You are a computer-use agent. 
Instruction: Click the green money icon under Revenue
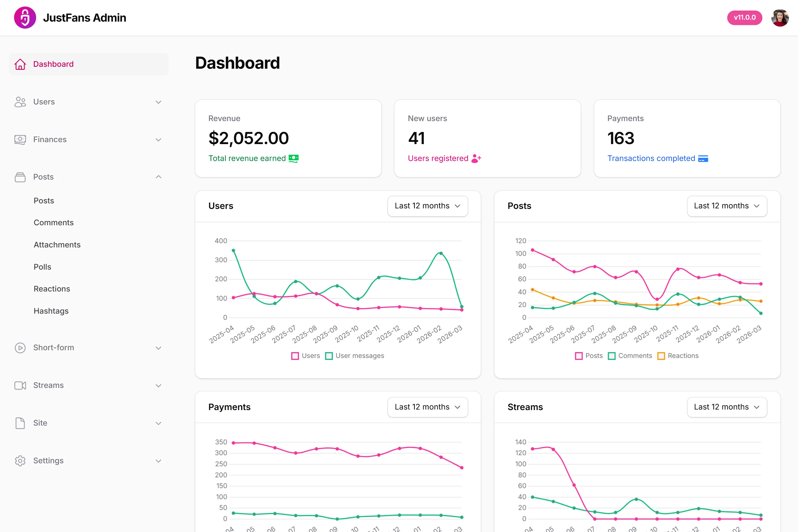[x=293, y=158]
